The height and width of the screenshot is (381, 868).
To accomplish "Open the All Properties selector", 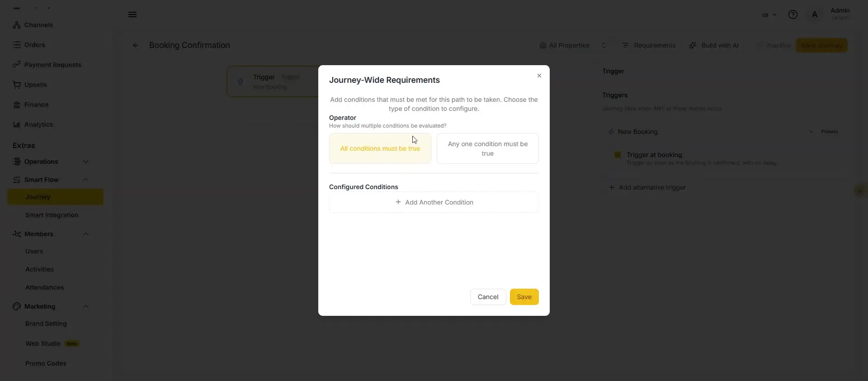I will pyautogui.click(x=572, y=45).
